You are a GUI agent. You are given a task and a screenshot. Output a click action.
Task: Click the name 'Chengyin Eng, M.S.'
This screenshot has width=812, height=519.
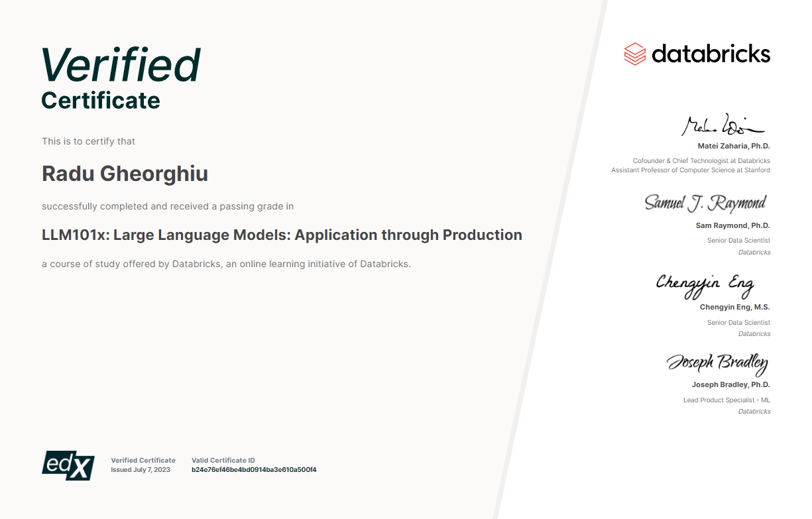[735, 307]
